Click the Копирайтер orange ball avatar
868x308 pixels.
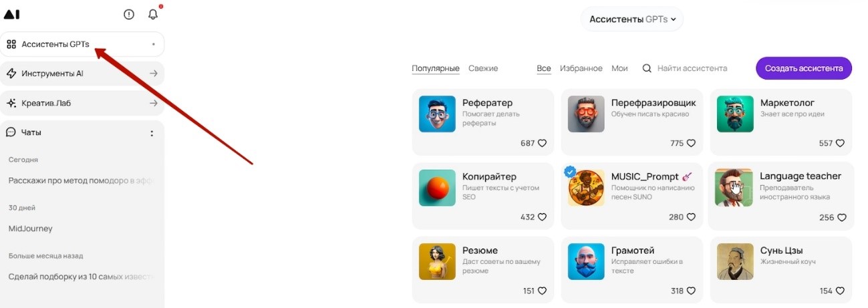437,187
